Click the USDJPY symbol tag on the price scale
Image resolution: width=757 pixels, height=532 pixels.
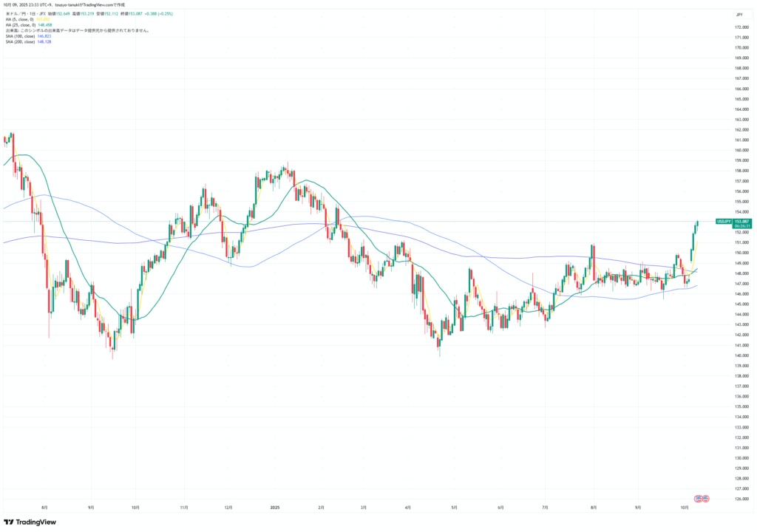(x=723, y=221)
